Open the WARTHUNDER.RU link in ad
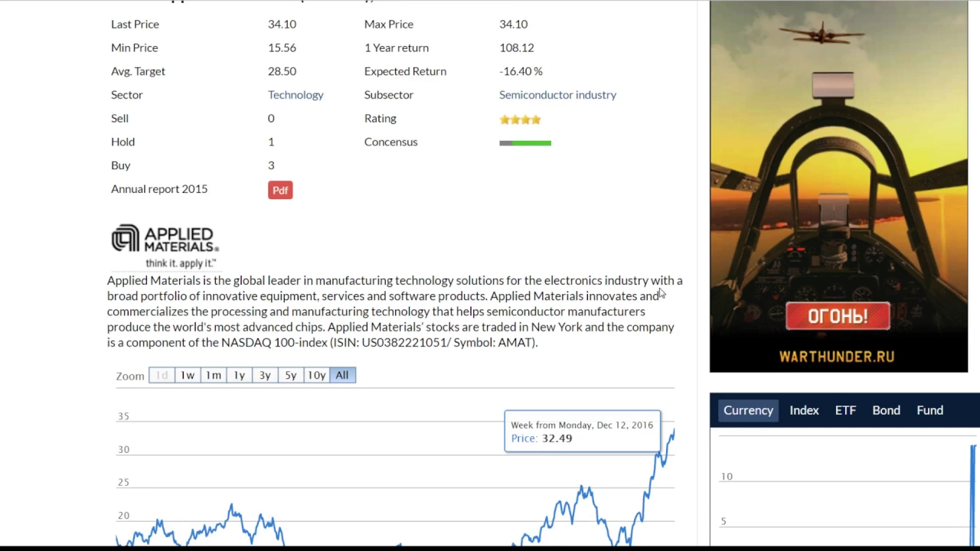 coord(837,357)
